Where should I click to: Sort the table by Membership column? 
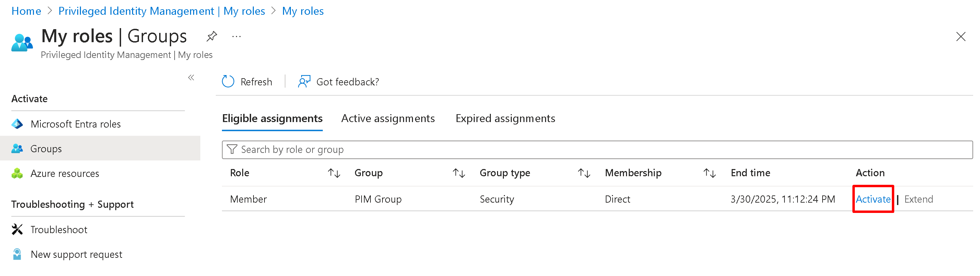[709, 173]
